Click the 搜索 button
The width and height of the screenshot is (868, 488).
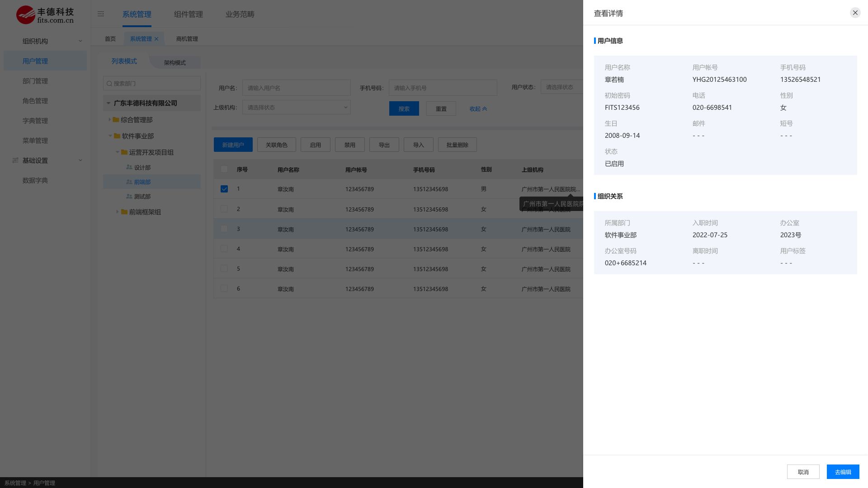tap(404, 108)
